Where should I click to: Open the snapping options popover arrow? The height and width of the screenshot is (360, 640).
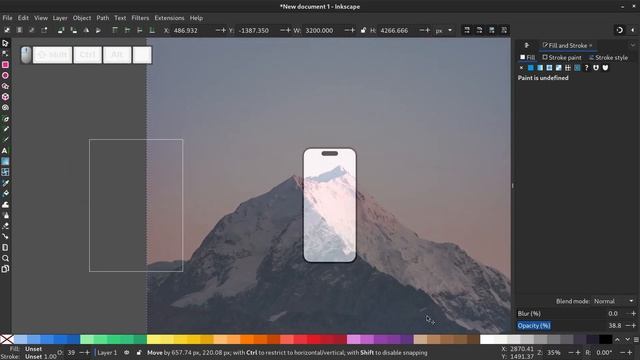(x=633, y=30)
